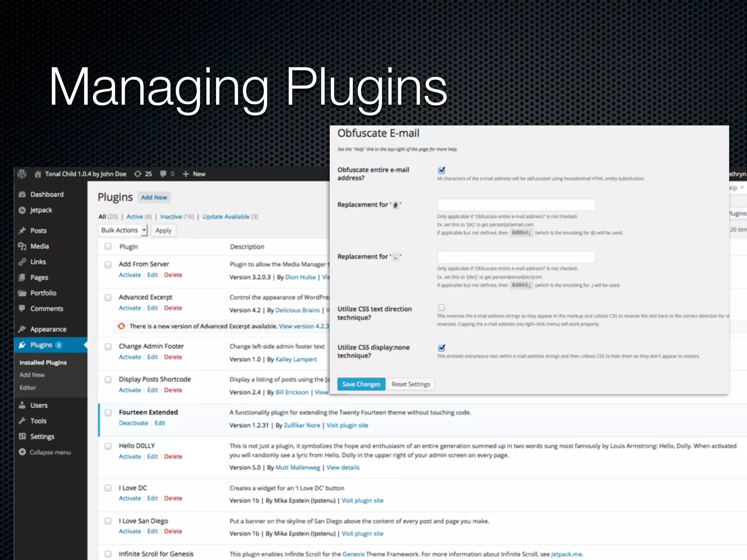Open the Bulk Actions dropdown
747x560 pixels.
[123, 230]
